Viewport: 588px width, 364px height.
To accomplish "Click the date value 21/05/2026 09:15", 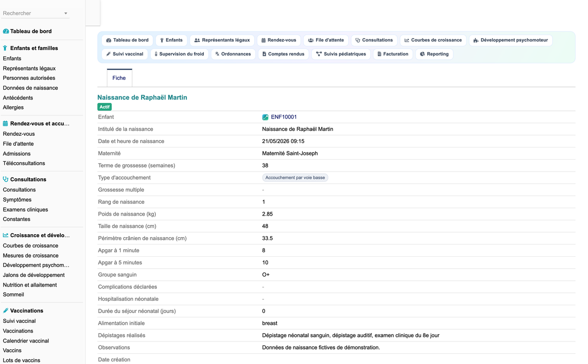I will tap(283, 141).
